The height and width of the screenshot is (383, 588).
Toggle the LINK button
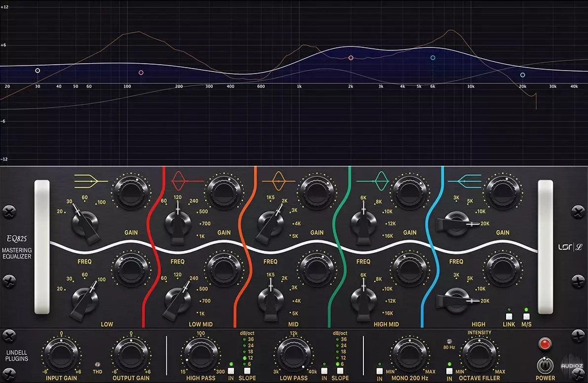pos(509,317)
